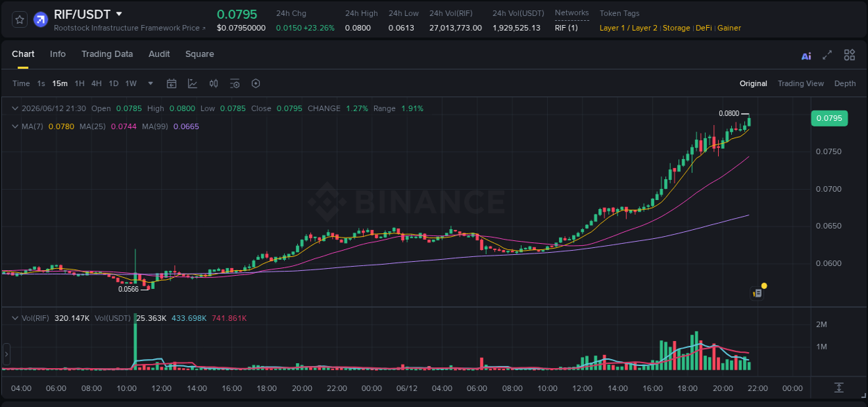This screenshot has width=868, height=407.
Task: Click the 24h High value 0.0800
Action: [358, 28]
